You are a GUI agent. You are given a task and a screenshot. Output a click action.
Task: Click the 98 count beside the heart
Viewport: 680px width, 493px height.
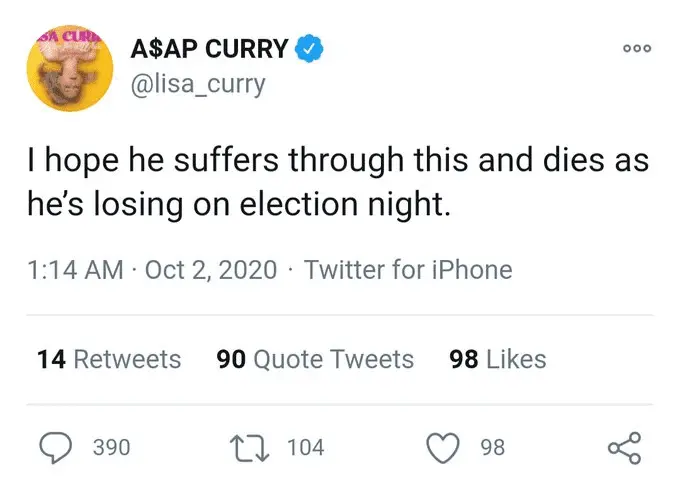492,447
